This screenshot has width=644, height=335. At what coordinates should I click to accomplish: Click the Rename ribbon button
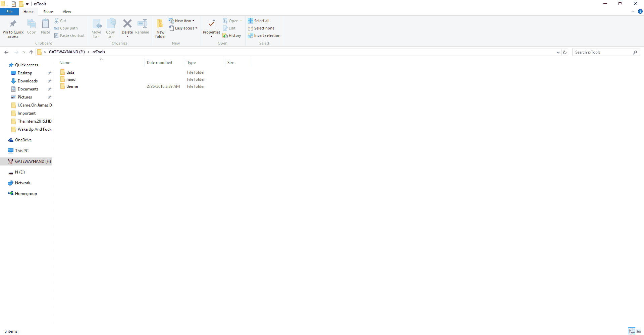click(142, 26)
